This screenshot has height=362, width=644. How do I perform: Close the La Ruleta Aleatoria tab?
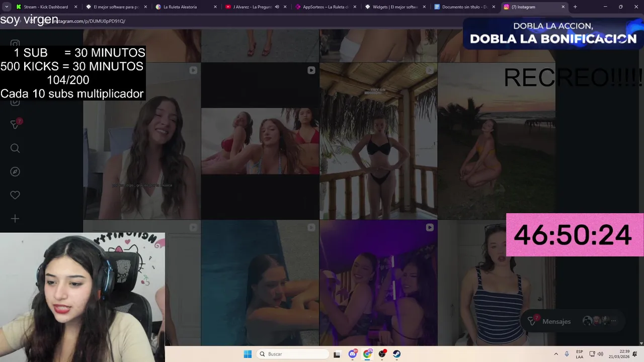coord(215,7)
